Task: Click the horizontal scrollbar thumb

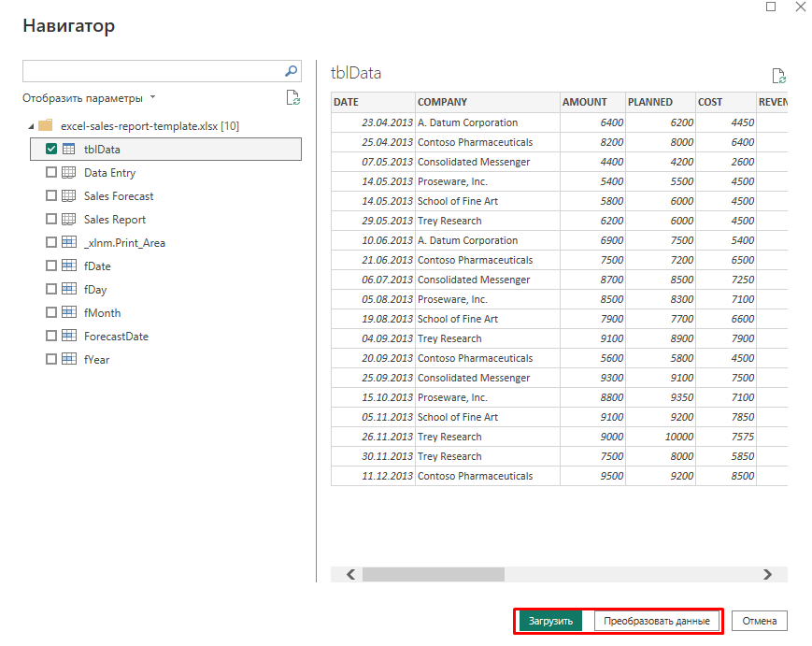Action: point(433,574)
